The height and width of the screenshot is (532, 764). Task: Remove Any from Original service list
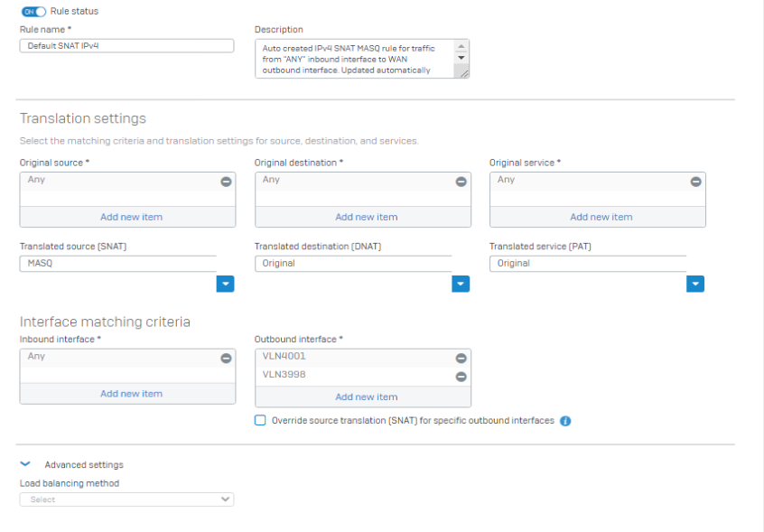(695, 182)
